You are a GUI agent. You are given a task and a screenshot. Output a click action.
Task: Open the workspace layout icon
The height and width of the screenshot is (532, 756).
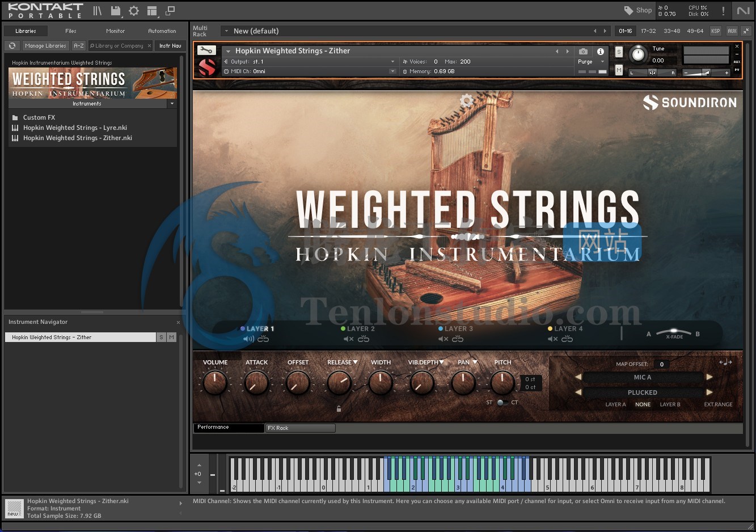pos(152,11)
